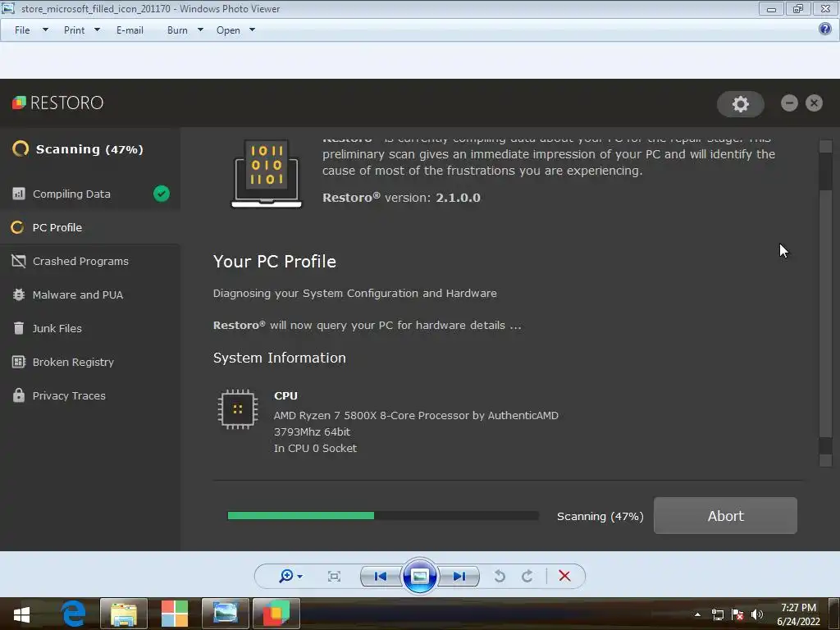
Task: Click the Your PC Profile heading
Action: (274, 262)
